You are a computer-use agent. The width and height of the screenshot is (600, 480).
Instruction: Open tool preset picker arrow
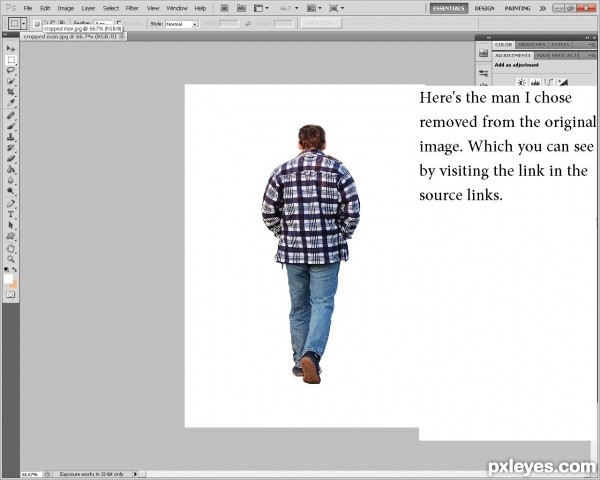click(x=24, y=24)
